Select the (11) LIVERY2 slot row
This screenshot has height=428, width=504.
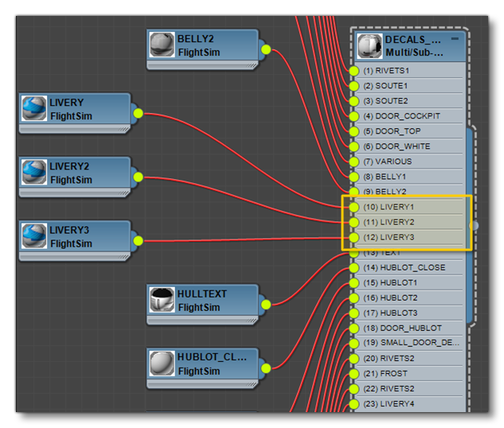click(x=411, y=222)
